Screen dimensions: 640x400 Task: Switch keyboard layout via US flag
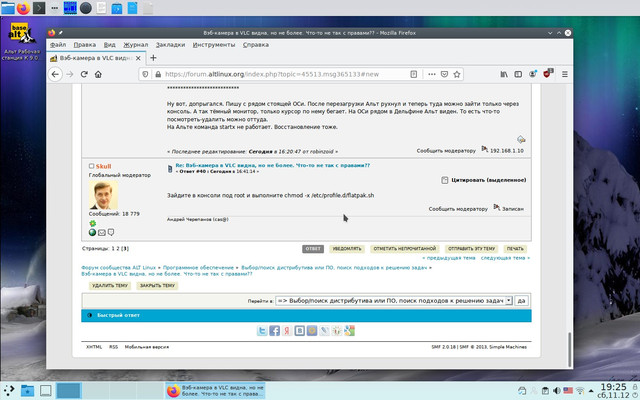[568, 391]
